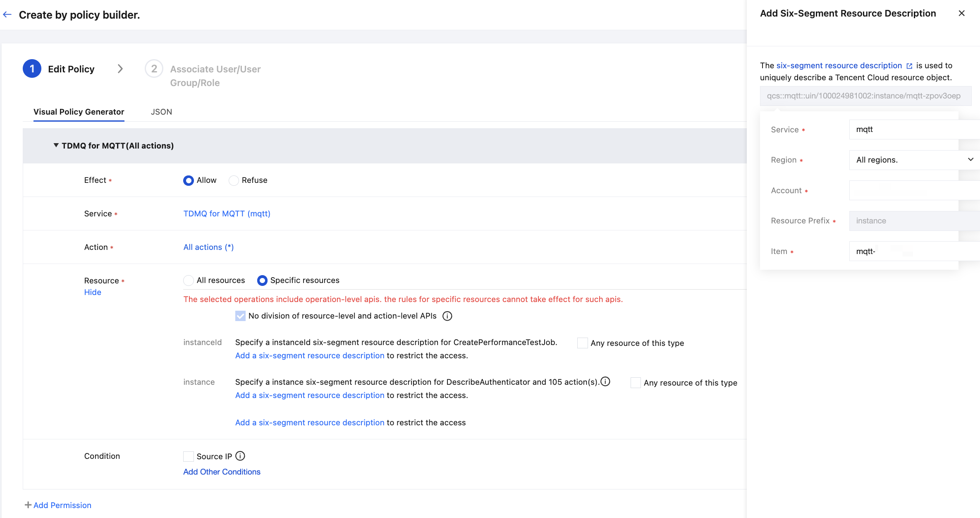The image size is (980, 518).
Task: Click external link icon beside six-segment resource description
Action: point(909,66)
